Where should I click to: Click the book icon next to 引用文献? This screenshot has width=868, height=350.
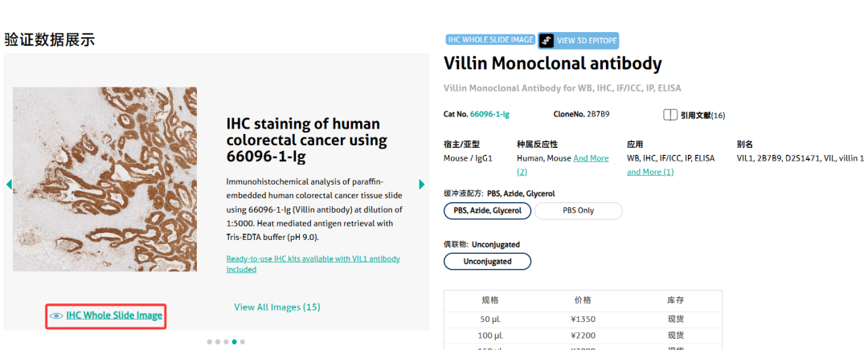point(669,115)
